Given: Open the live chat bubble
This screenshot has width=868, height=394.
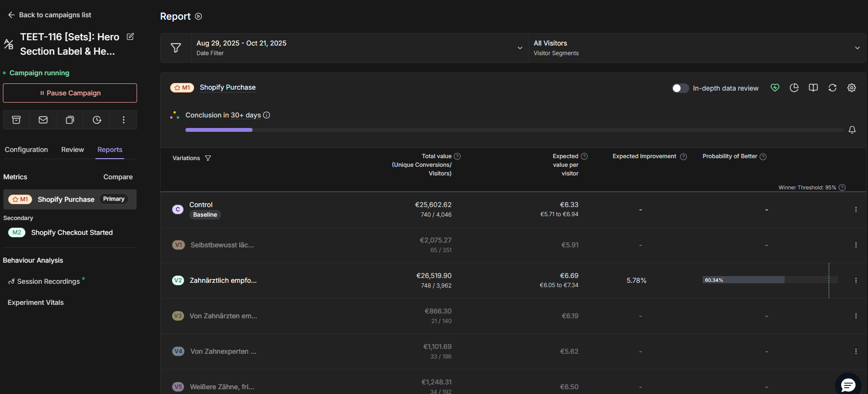Looking at the screenshot, I should click(x=848, y=384).
